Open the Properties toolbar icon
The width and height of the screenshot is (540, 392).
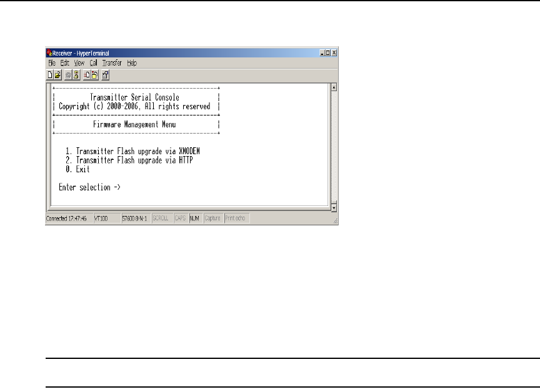[x=106, y=75]
